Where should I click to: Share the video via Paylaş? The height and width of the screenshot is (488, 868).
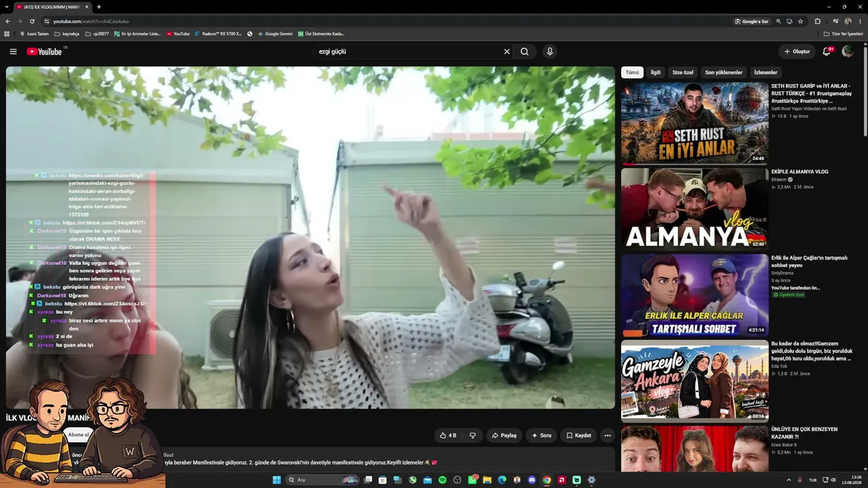point(504,435)
